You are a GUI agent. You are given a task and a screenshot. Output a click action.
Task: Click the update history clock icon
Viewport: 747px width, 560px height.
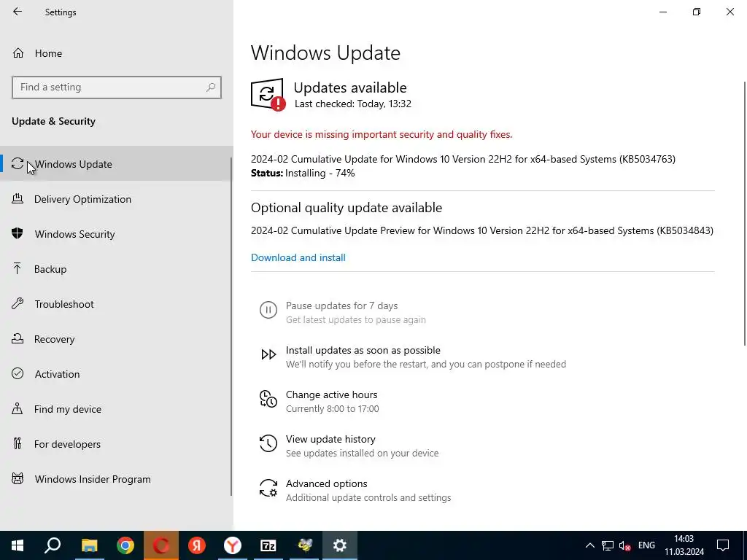(268, 443)
